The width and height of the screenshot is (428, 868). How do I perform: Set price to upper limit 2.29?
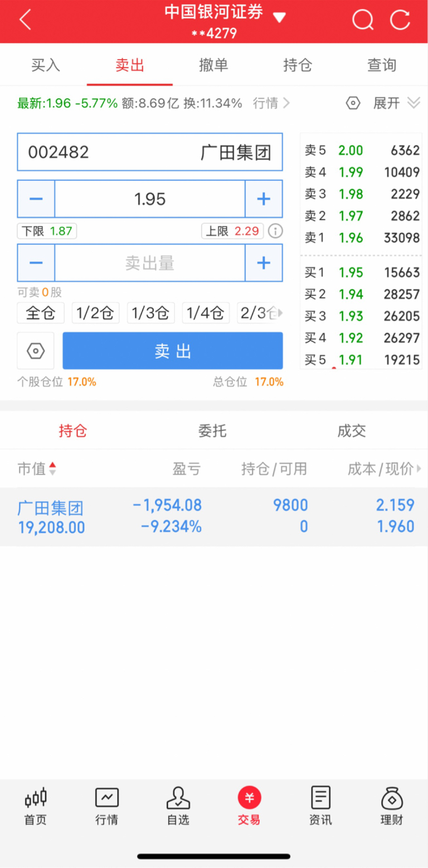[x=232, y=231]
